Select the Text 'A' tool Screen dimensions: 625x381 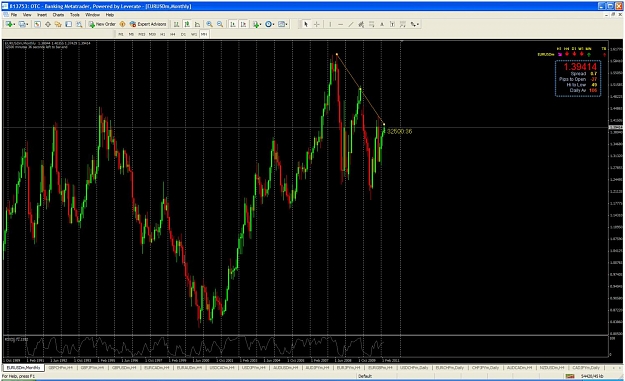point(382,24)
